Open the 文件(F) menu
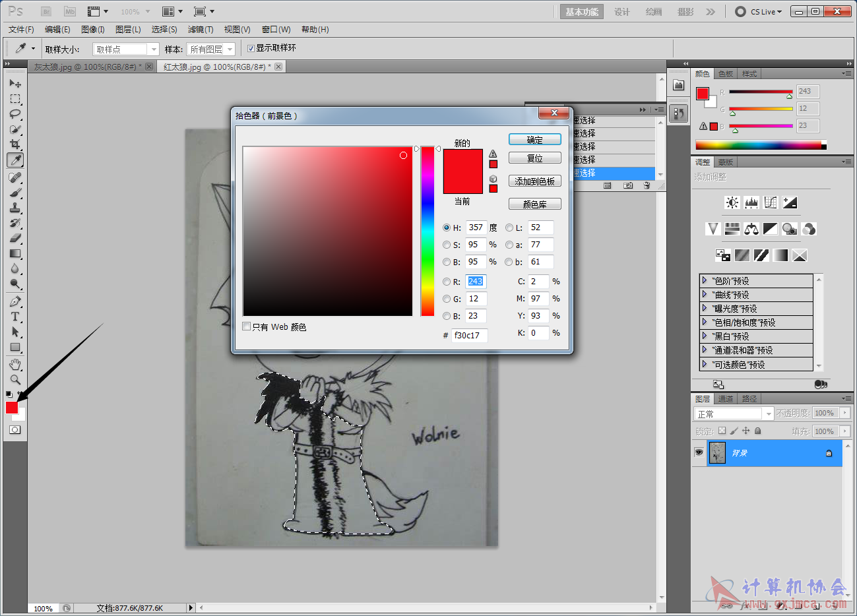 tap(21, 30)
